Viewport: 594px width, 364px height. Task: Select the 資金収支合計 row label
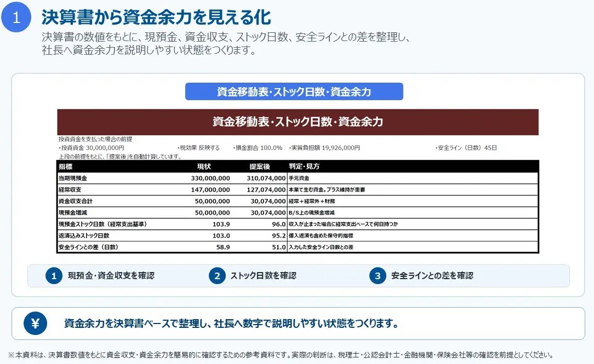point(76,201)
